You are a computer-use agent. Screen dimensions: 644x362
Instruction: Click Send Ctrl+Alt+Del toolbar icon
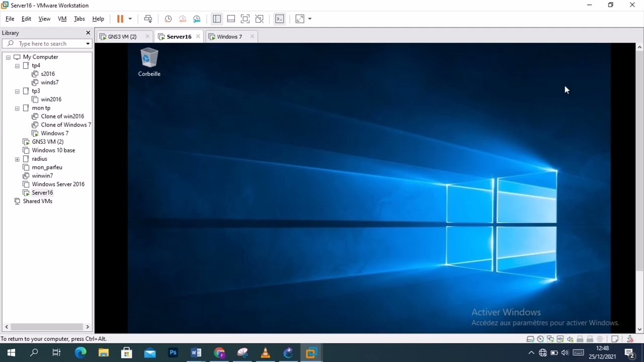(x=148, y=19)
